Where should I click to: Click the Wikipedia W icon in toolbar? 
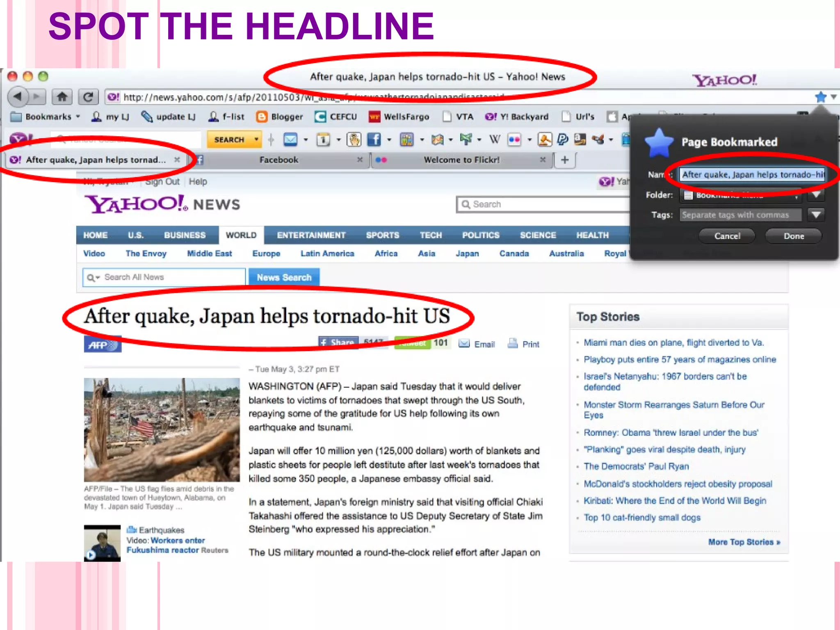pyautogui.click(x=495, y=140)
